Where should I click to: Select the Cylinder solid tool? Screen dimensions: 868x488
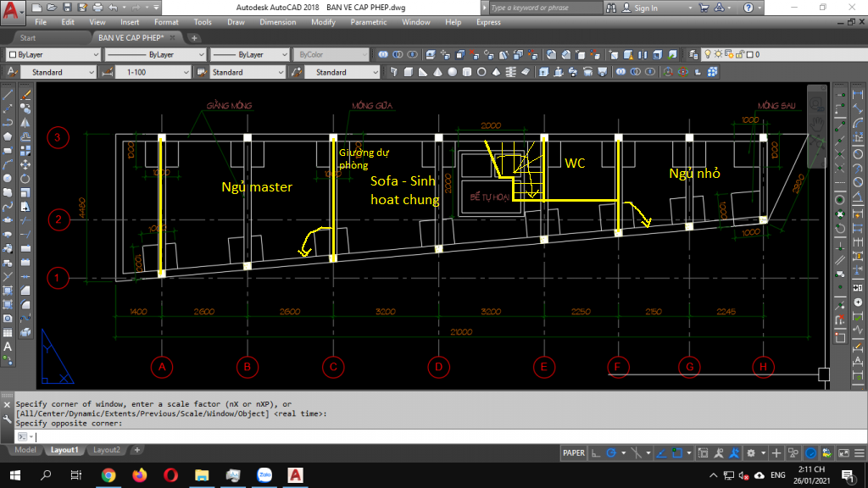click(x=467, y=72)
